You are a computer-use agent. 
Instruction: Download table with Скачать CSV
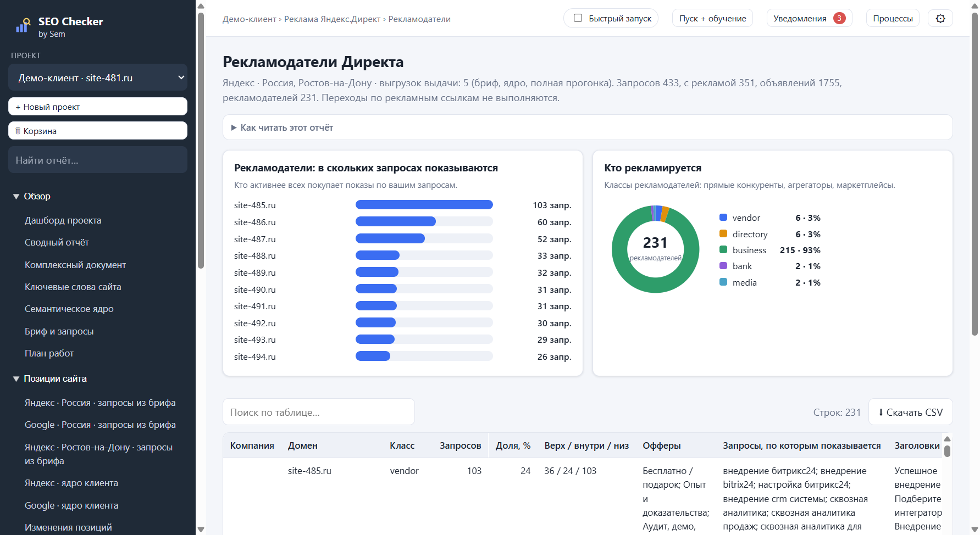tap(910, 412)
